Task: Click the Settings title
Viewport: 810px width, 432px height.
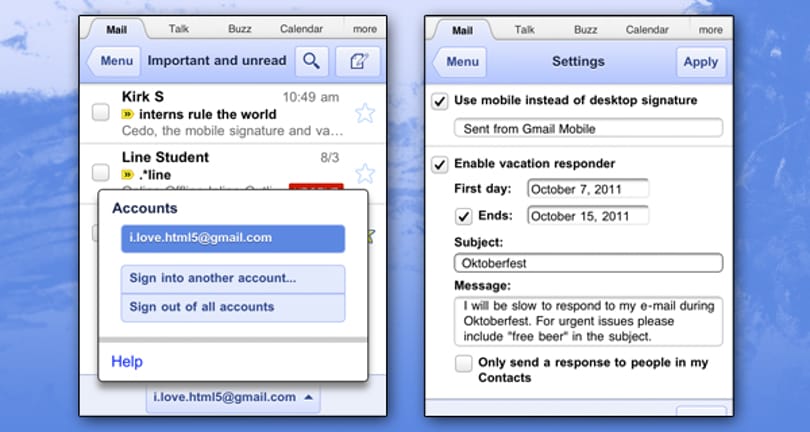Action: (x=578, y=62)
